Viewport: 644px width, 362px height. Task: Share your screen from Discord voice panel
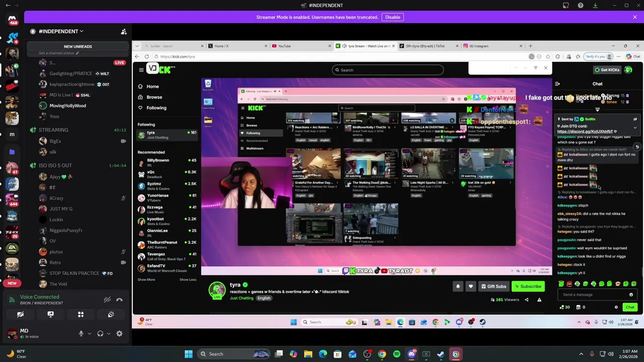(50, 315)
